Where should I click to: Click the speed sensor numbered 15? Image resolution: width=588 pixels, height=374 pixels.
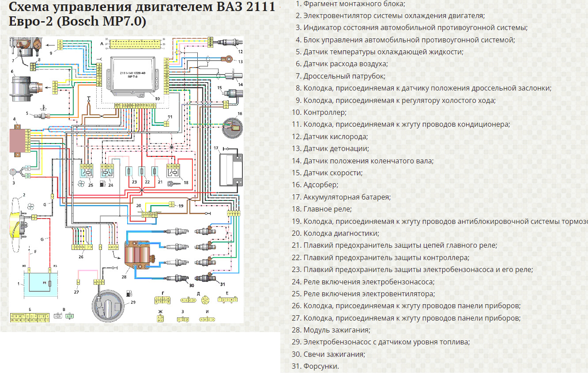pyautogui.click(x=233, y=93)
